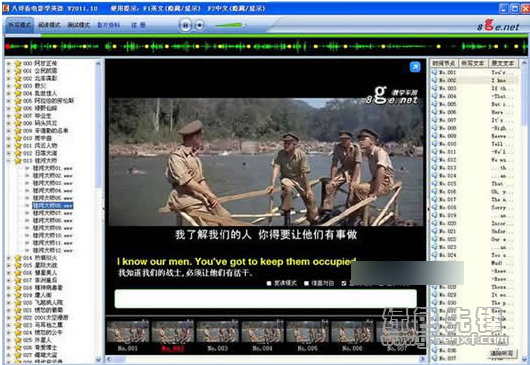
Task: Expand tree folder numbered 010
Action: click(9, 138)
